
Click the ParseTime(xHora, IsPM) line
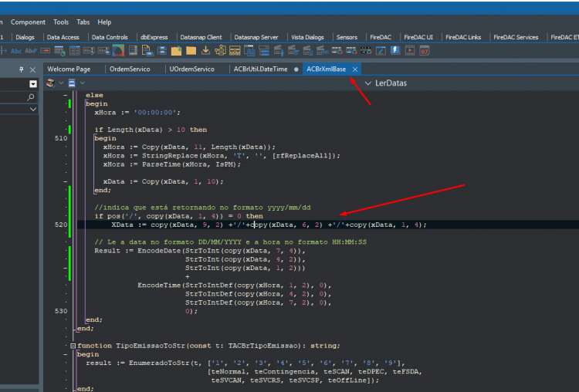[171, 164]
